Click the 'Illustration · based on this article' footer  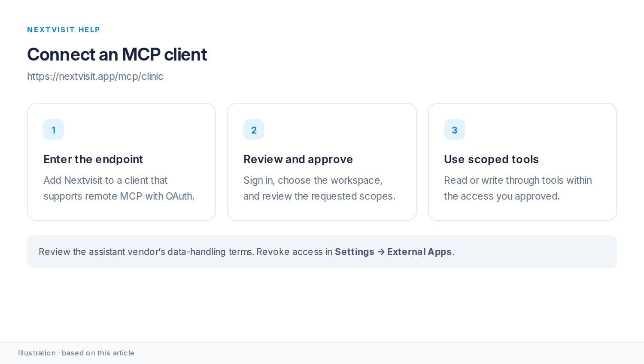click(76, 353)
